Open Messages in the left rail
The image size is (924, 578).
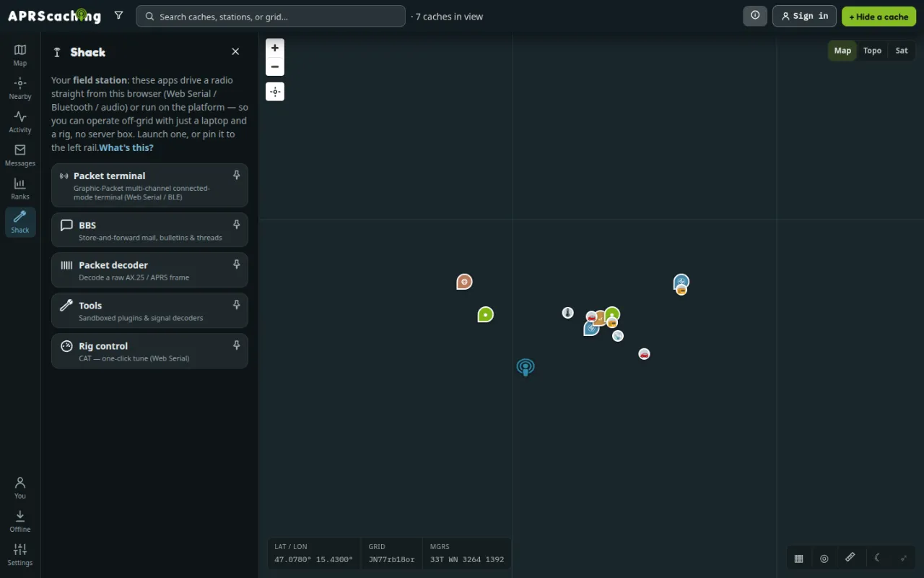tap(20, 155)
